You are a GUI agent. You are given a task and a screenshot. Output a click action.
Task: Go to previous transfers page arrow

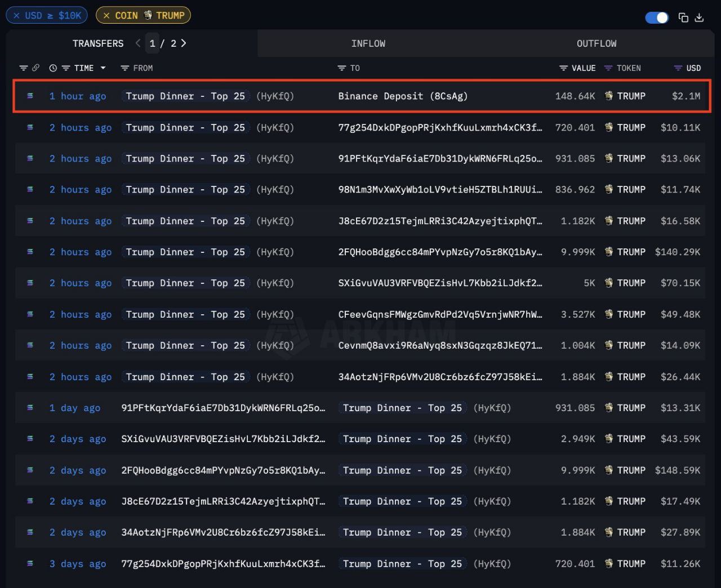pos(138,43)
